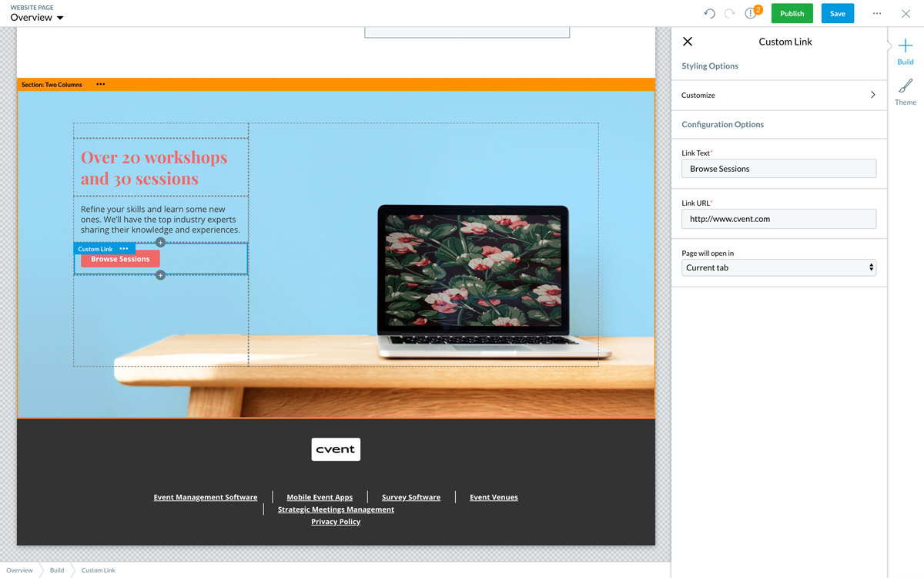The image size is (924, 578).
Task: Add widget above the Custom Link
Action: tap(160, 242)
